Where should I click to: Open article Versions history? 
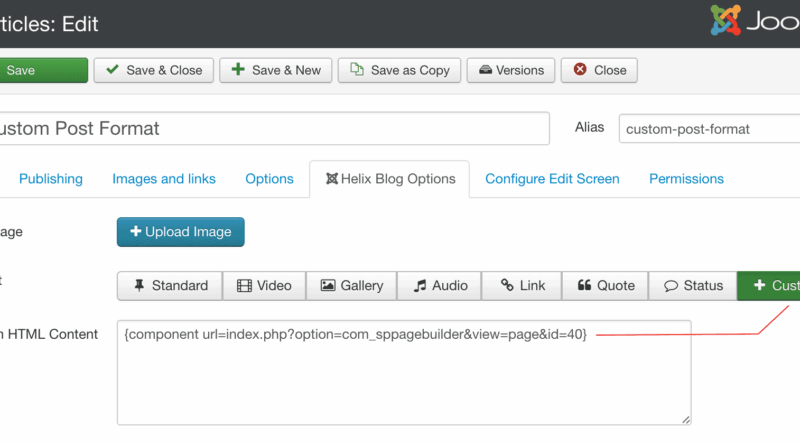pos(510,70)
